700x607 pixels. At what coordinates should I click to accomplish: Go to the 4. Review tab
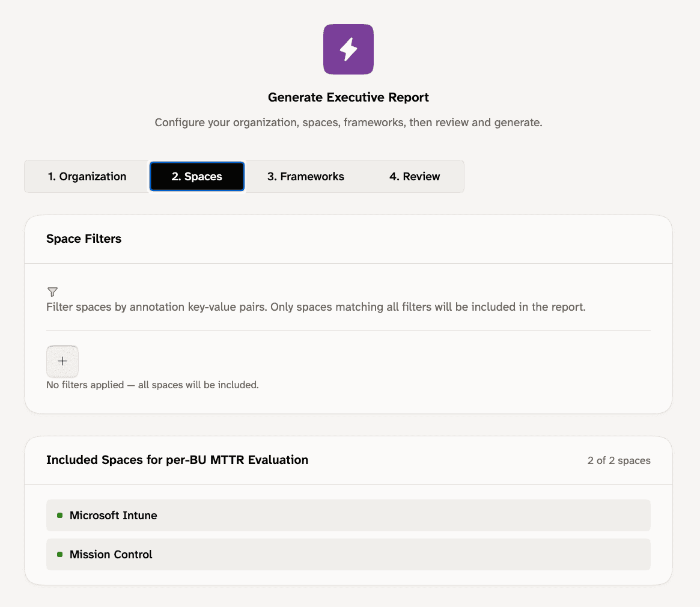[415, 177]
